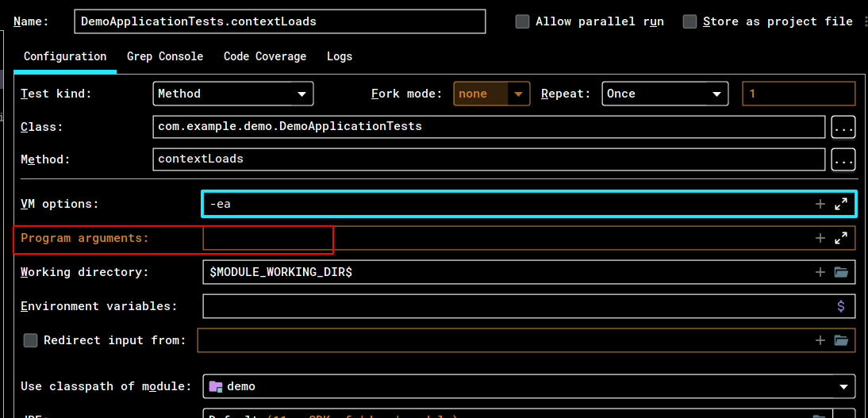Toggle Store as project file checkbox
Screen dimensions: 868x418
pyautogui.click(x=689, y=21)
